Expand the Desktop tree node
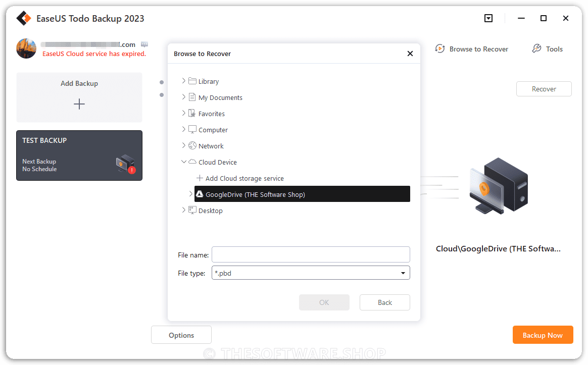Viewport: 588px width, 365px height. pos(183,210)
